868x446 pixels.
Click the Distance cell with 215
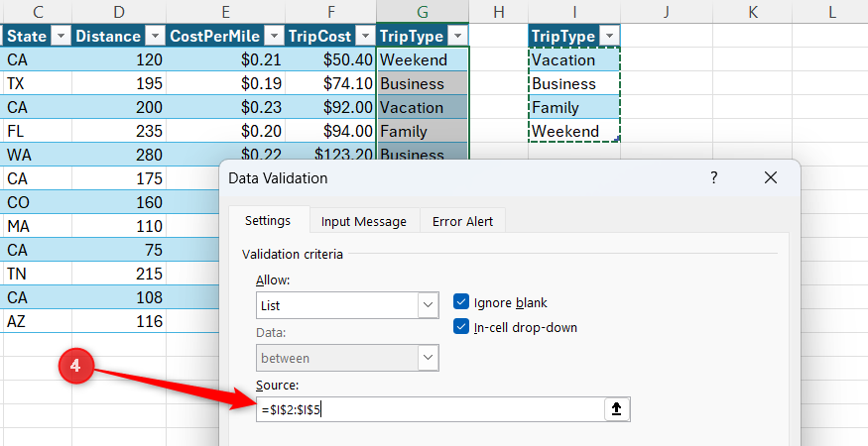(x=119, y=274)
